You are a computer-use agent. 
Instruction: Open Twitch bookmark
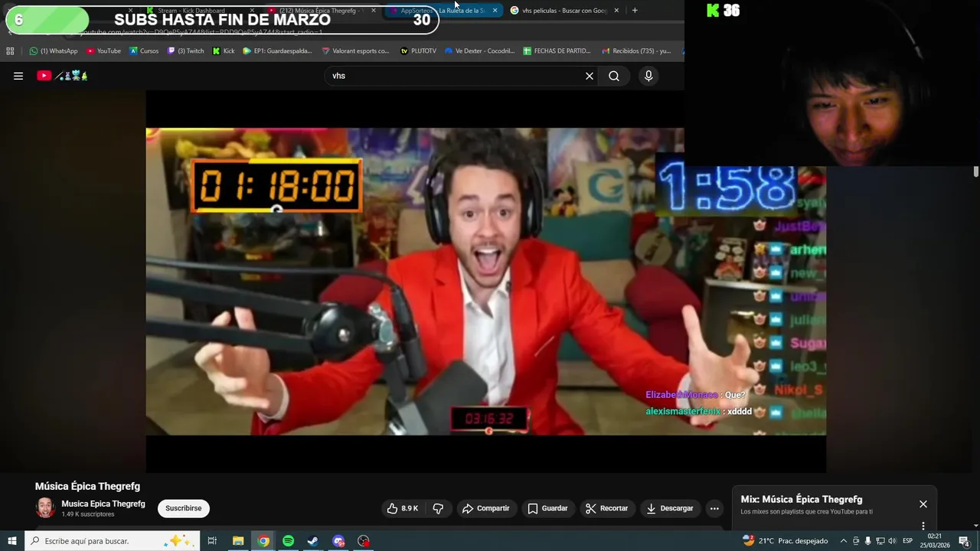[x=186, y=51]
